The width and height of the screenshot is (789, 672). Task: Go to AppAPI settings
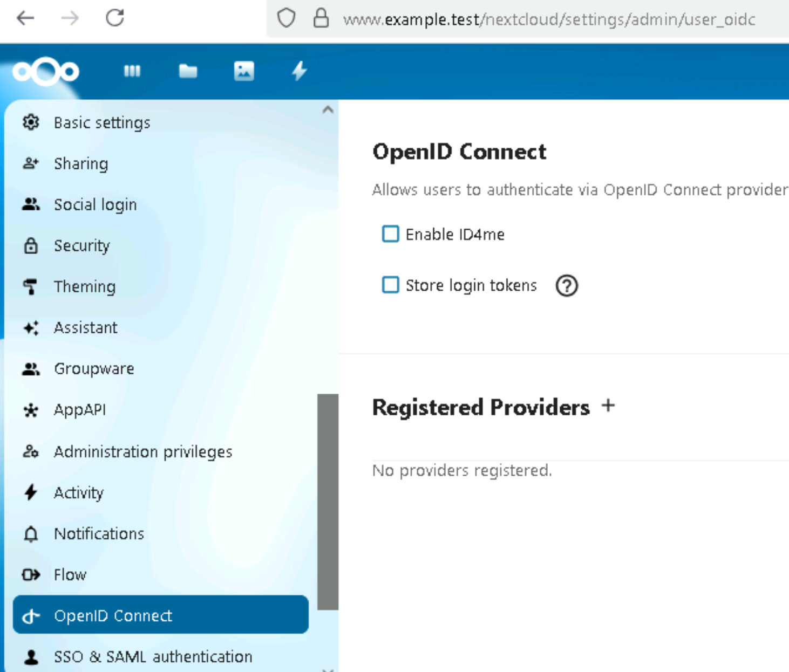pyautogui.click(x=160, y=410)
